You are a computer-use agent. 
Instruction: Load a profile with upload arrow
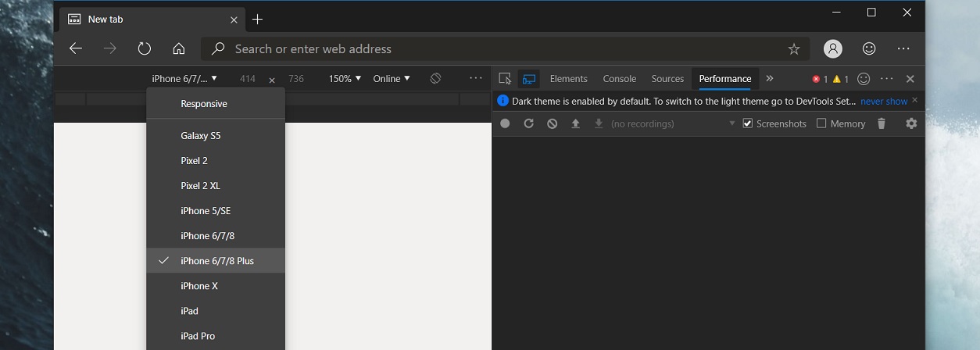[576, 123]
